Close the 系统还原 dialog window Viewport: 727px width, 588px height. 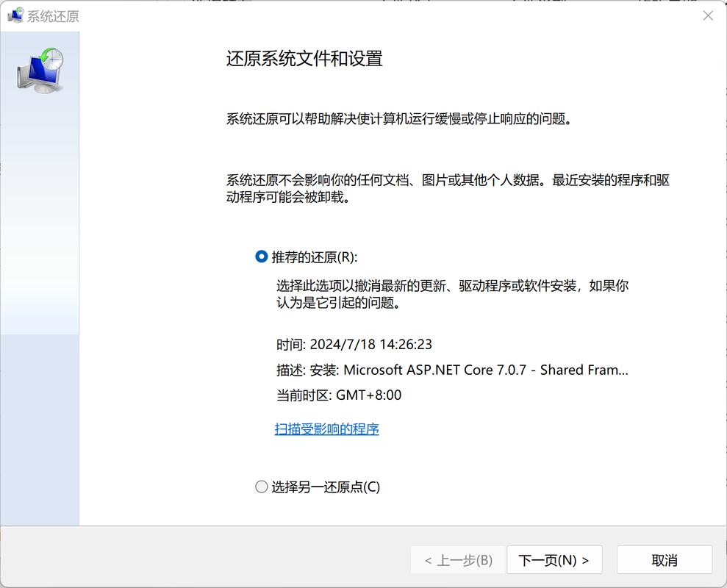pyautogui.click(x=708, y=15)
